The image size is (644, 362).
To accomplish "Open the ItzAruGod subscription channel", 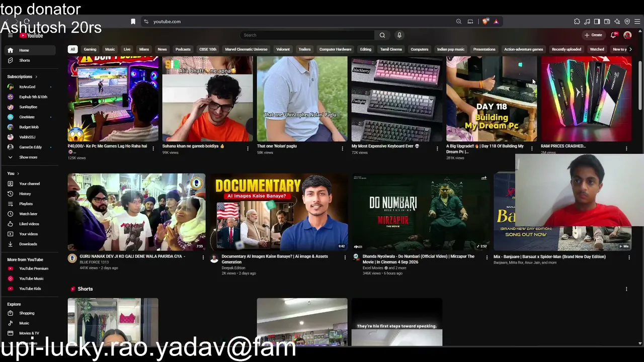I will (x=30, y=87).
